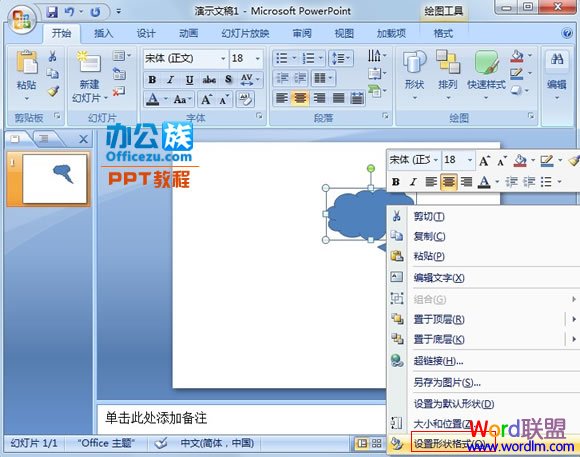Switch to the 幻灯片放映 ribbon tab
580x457 pixels.
coord(245,33)
